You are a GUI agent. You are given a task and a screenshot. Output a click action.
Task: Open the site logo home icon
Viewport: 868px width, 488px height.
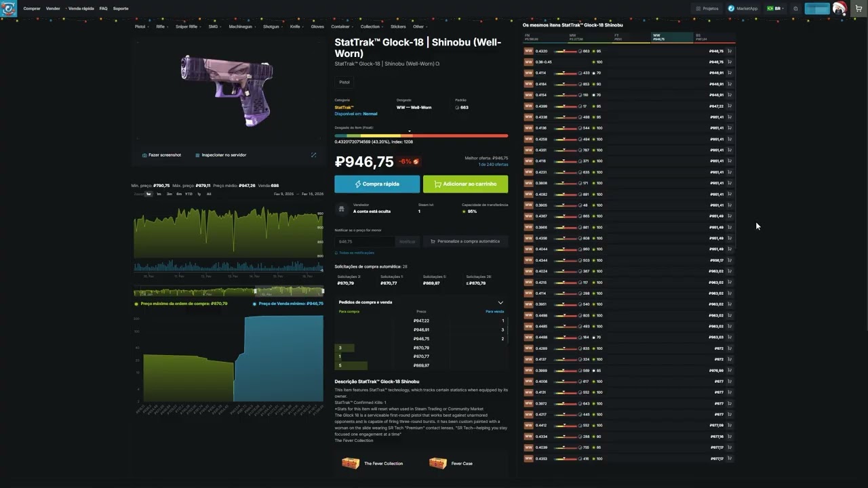click(8, 9)
